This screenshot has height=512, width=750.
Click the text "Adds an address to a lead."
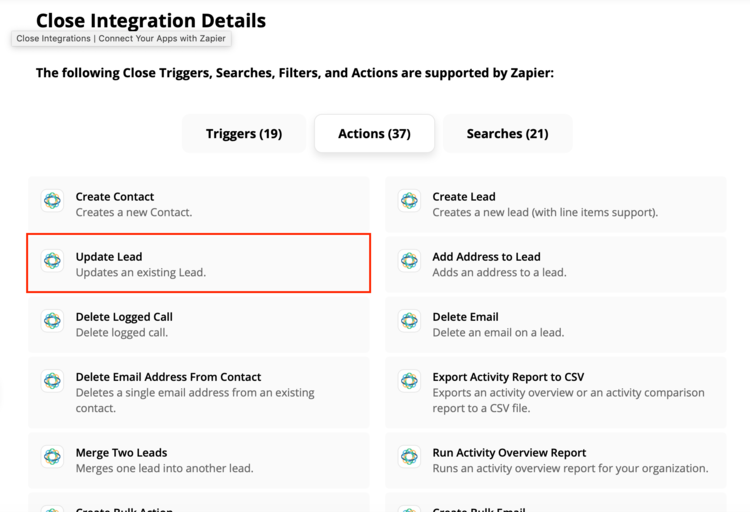coord(499,273)
